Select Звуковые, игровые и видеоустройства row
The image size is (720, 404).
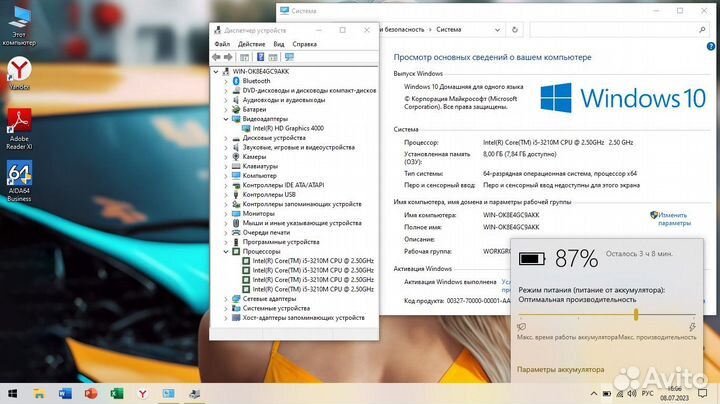[x=298, y=147]
